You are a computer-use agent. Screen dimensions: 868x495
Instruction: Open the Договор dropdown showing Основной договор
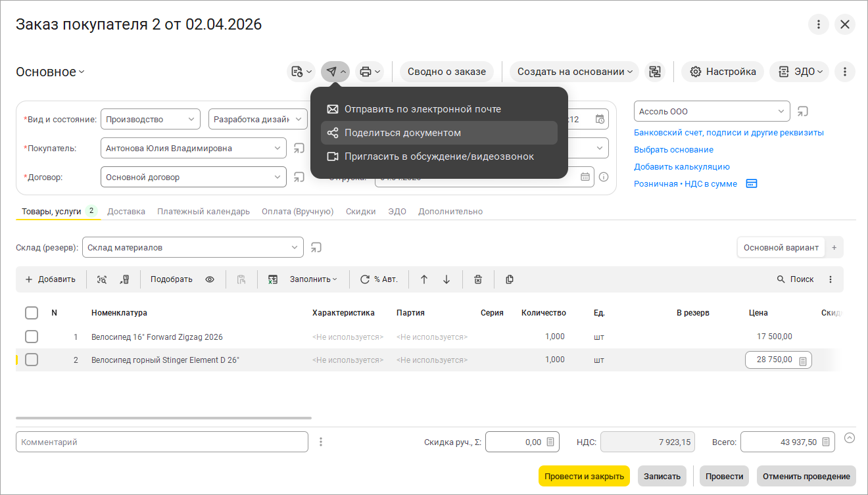pos(277,177)
